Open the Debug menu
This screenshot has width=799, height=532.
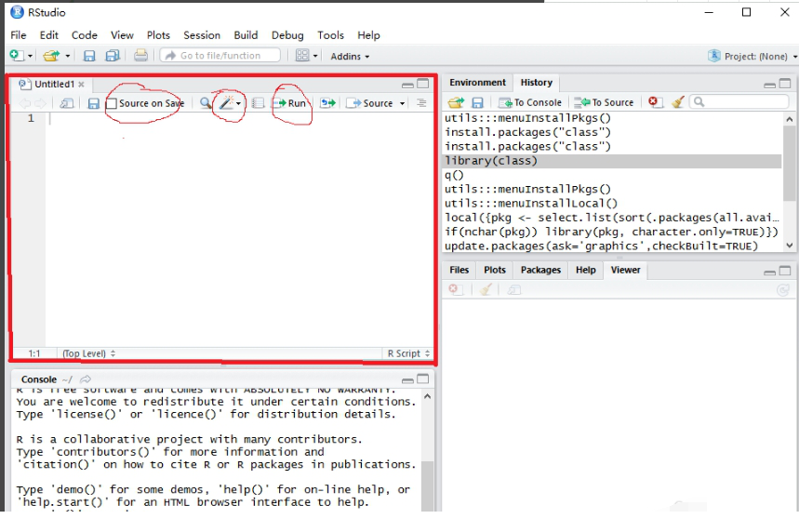(x=287, y=35)
